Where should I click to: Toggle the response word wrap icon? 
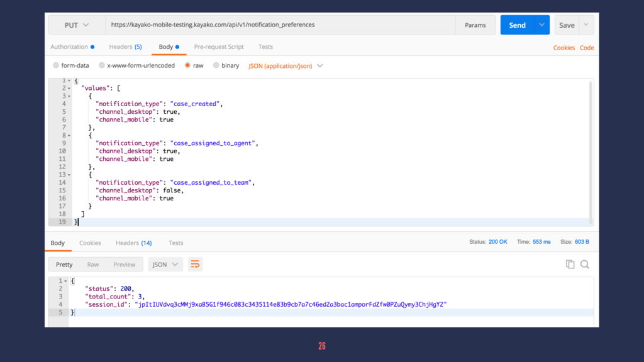pos(195,265)
